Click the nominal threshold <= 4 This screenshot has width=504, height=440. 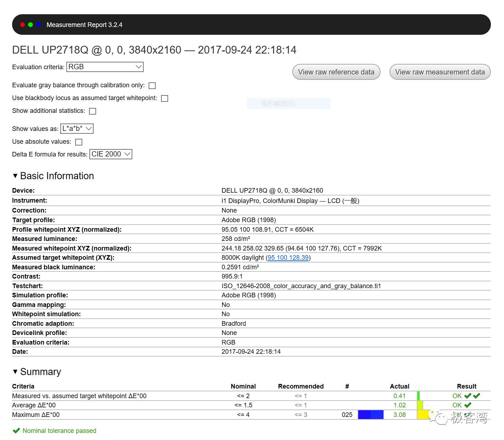(x=243, y=415)
